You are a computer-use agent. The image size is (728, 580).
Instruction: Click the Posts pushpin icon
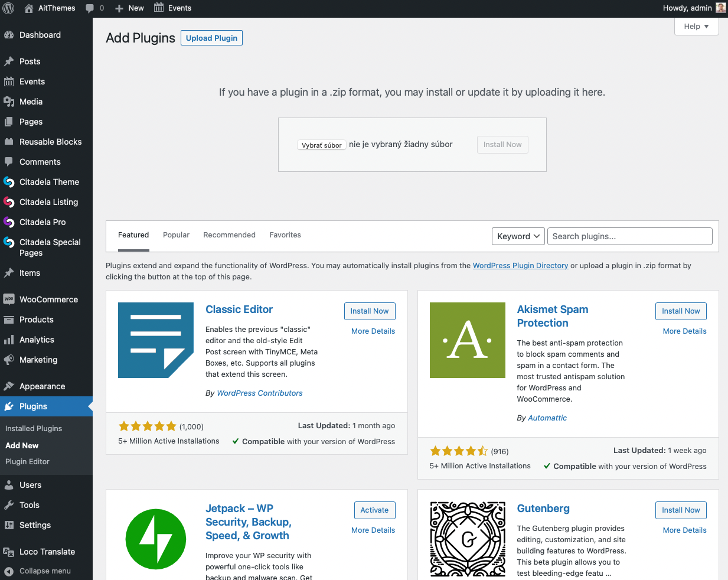tap(9, 61)
